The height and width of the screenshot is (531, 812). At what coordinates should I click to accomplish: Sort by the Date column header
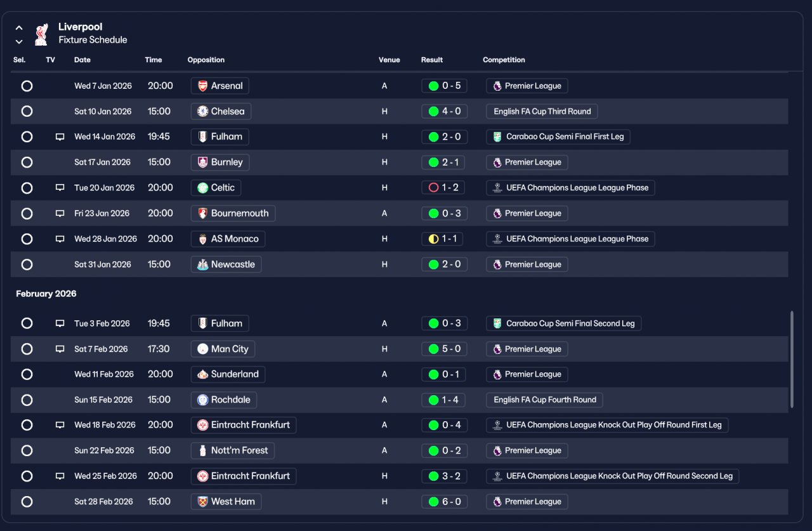[x=82, y=60]
